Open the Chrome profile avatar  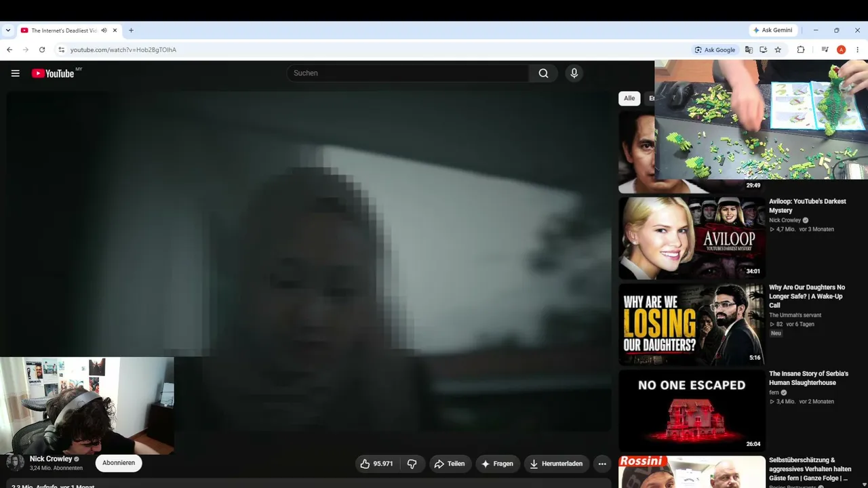(841, 49)
